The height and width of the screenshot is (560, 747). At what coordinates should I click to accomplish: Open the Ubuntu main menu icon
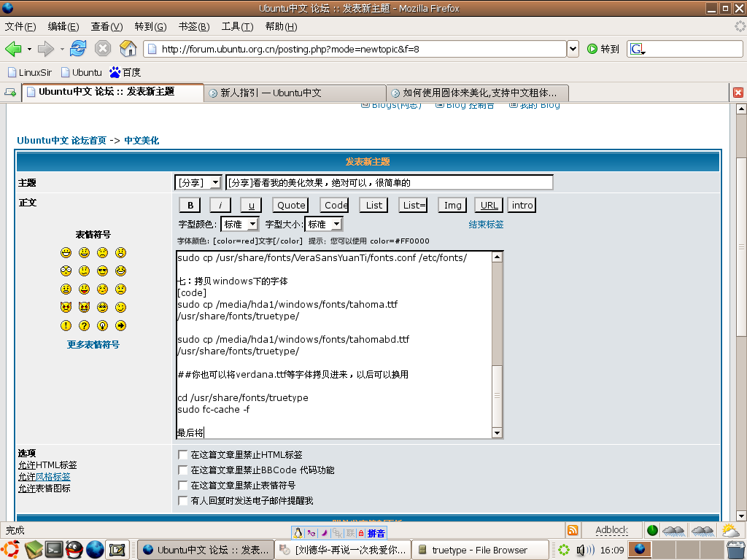tap(10, 550)
